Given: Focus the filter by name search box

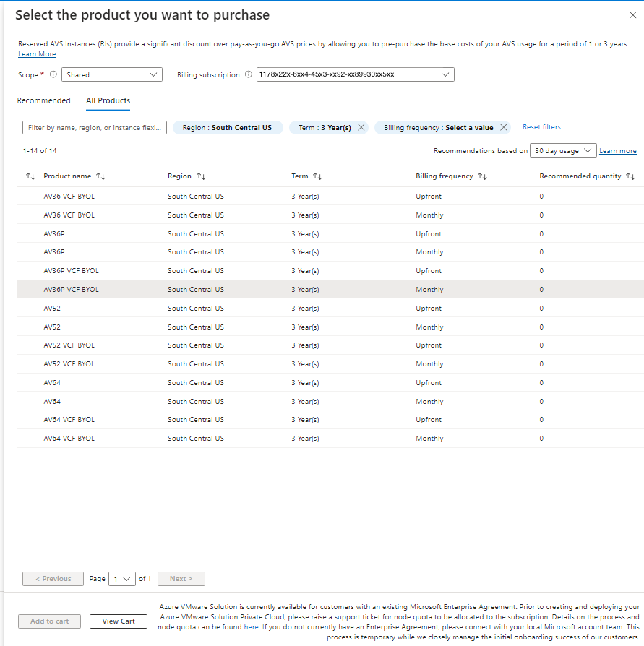Looking at the screenshot, I should point(95,128).
